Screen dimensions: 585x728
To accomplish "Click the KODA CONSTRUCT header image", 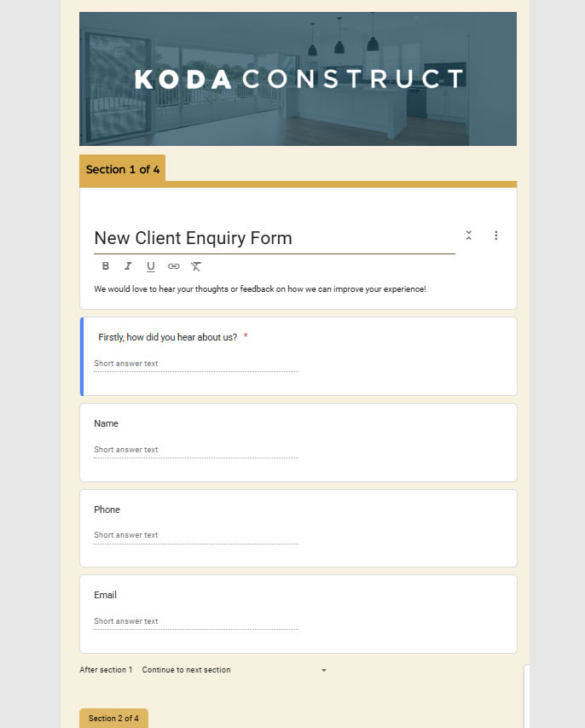I will pyautogui.click(x=298, y=79).
